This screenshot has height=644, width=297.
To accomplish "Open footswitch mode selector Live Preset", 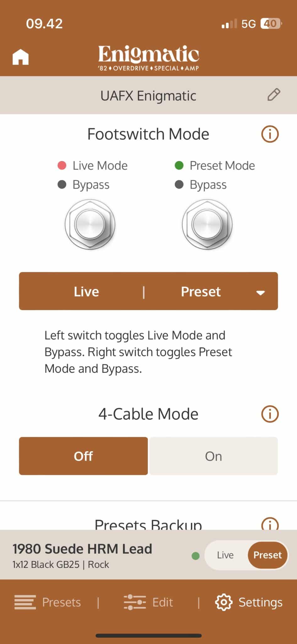I will coord(148,291).
